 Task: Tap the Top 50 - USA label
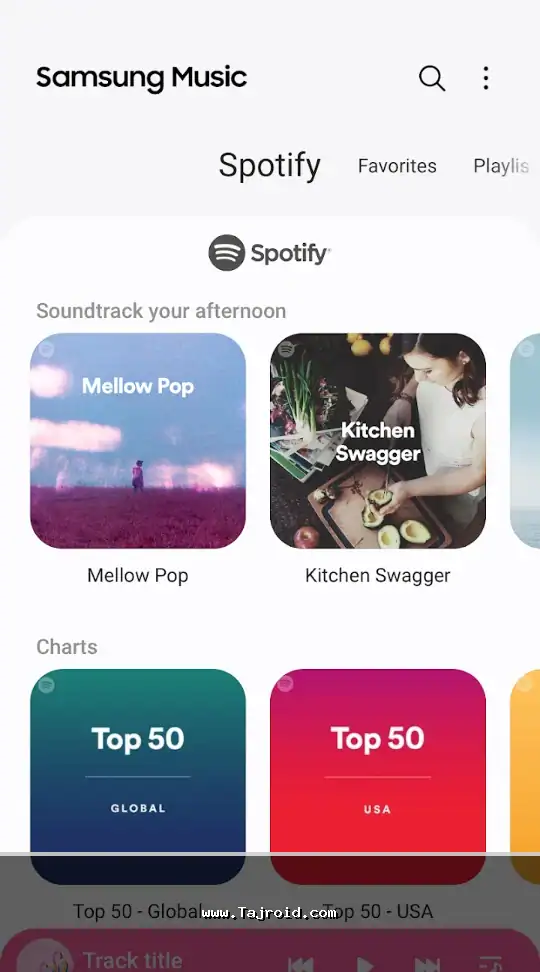click(378, 911)
